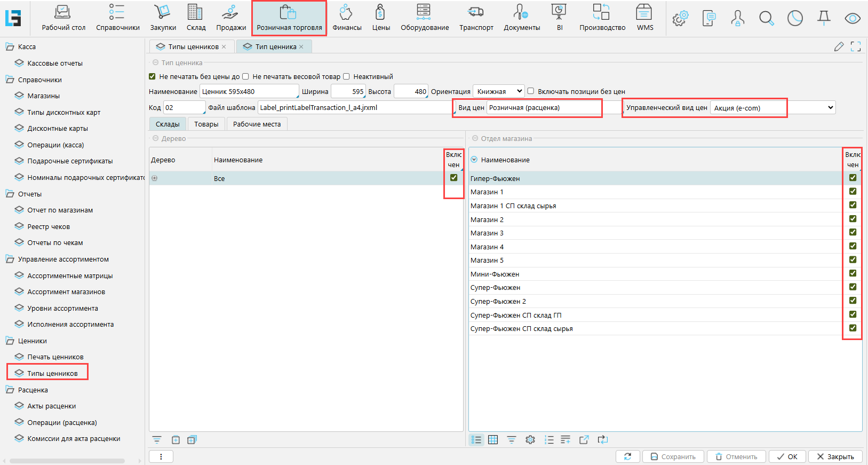The width and height of the screenshot is (868, 465).
Task: Switch to the Рабочие места tab
Action: [257, 124]
